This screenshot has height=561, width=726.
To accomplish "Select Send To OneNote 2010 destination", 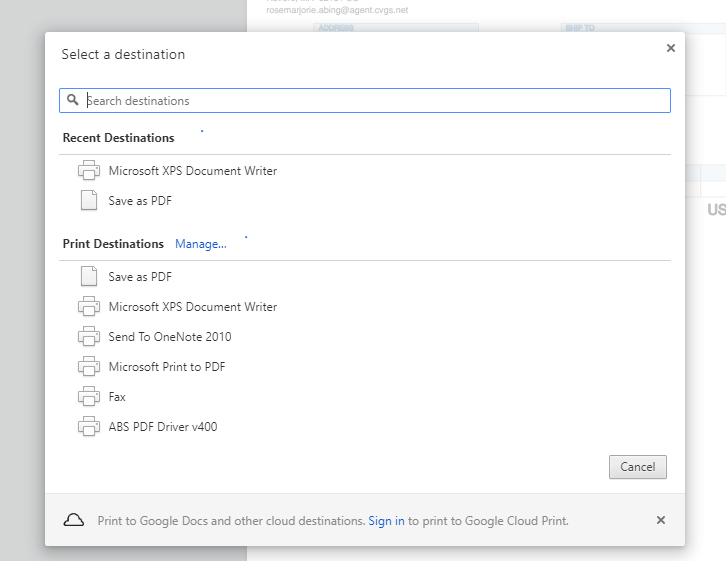I will click(169, 337).
